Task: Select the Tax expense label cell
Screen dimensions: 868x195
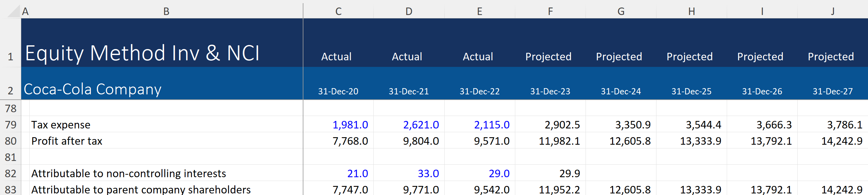Action: [61, 125]
